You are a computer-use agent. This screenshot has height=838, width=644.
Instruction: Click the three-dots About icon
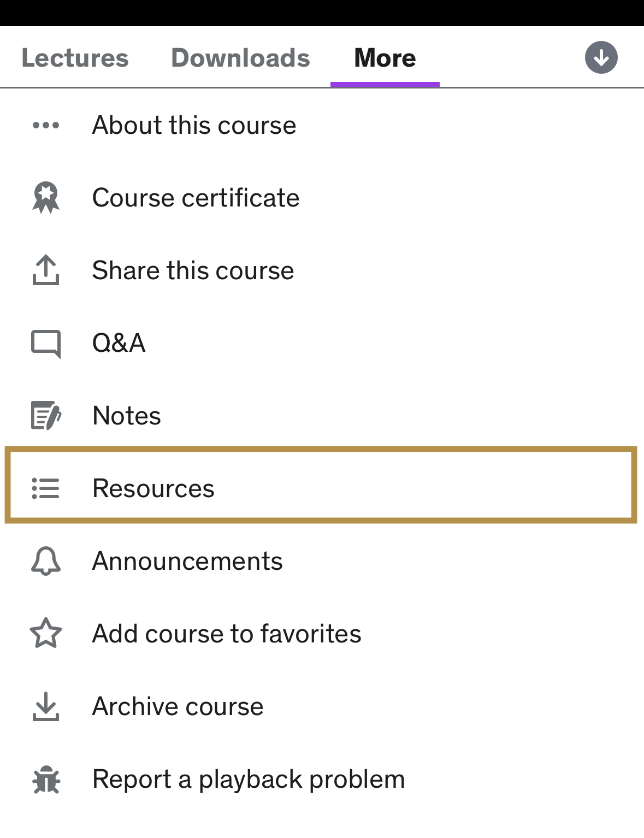pos(46,125)
